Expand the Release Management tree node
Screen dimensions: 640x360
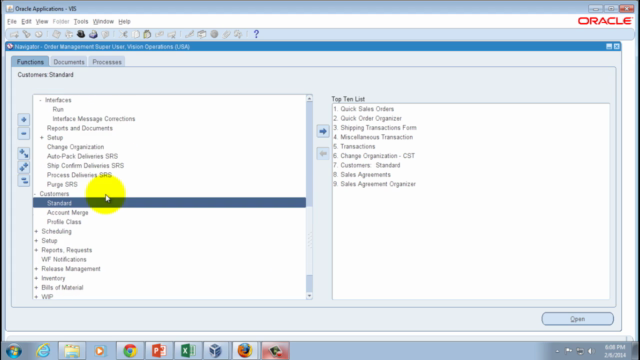click(36, 269)
